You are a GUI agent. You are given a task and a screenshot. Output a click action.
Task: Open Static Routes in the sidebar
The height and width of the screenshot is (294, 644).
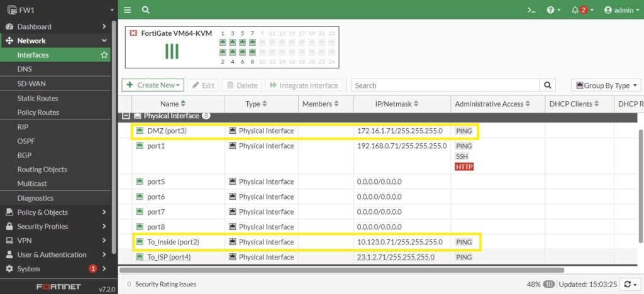click(x=38, y=98)
